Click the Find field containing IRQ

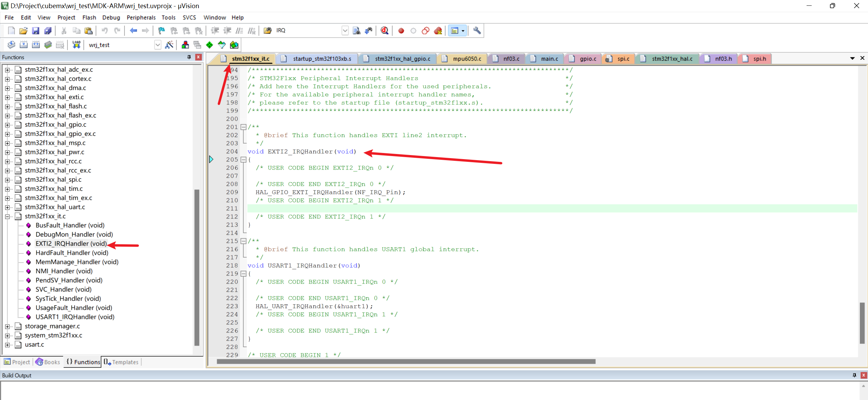[308, 31]
